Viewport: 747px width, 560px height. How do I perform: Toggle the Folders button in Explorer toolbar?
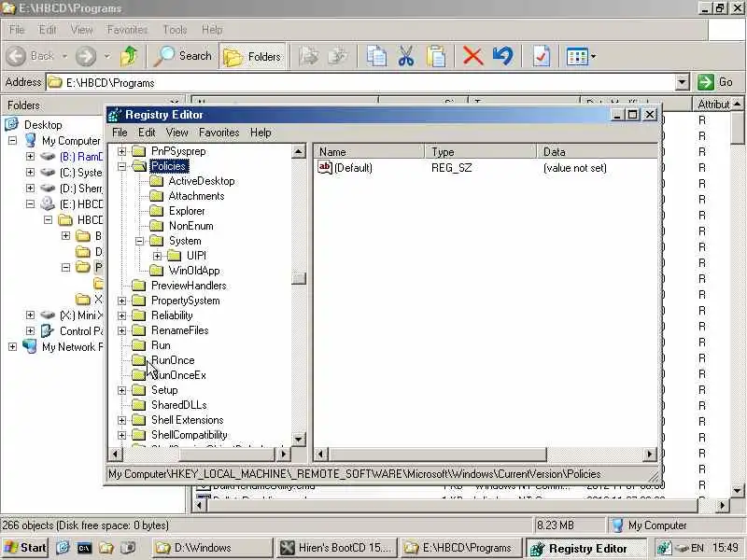[252, 57]
